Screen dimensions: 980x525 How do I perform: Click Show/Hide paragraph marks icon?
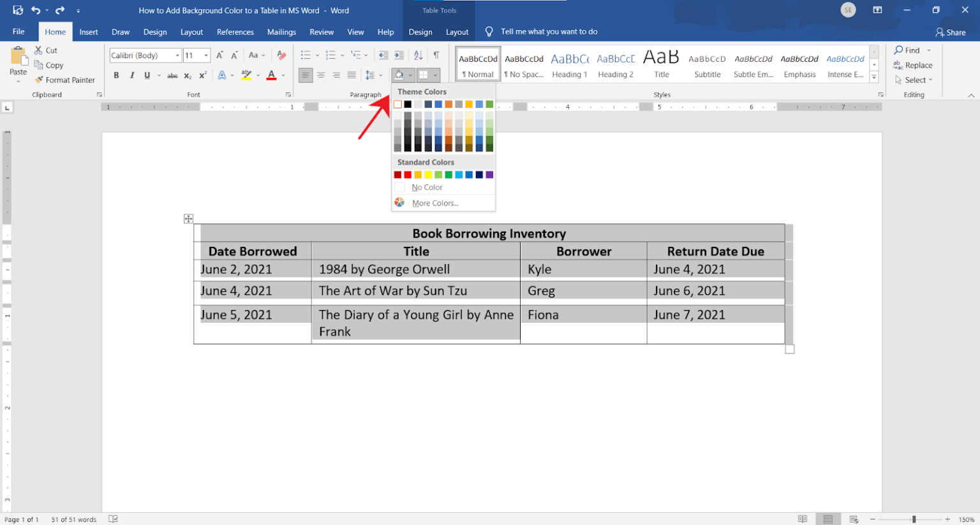point(436,55)
